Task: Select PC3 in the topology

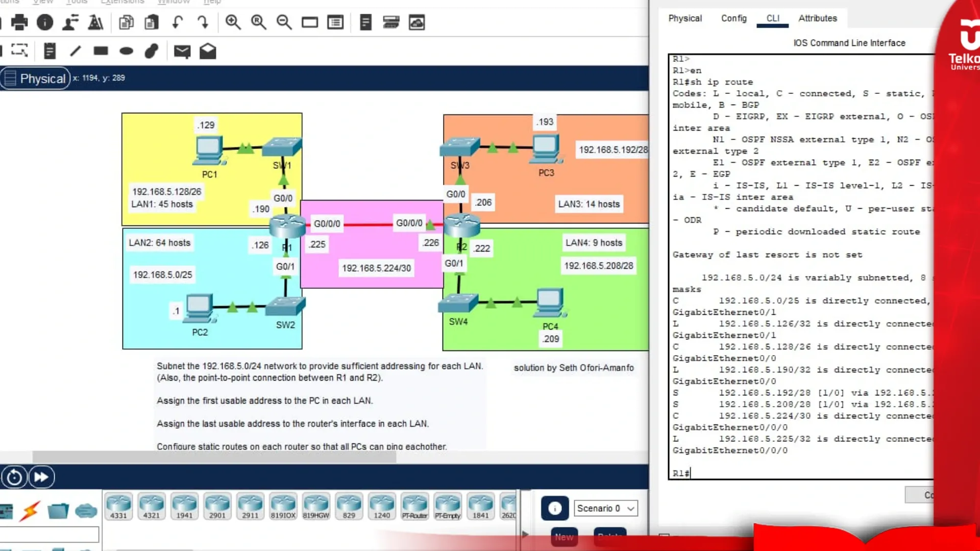Action: click(546, 149)
